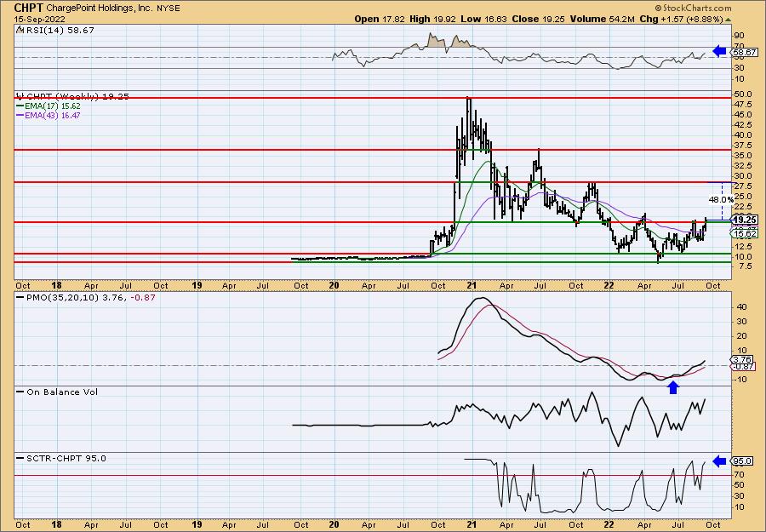Click the 90 level on RSI axis
Screen dimensions: 766x532
click(739, 36)
